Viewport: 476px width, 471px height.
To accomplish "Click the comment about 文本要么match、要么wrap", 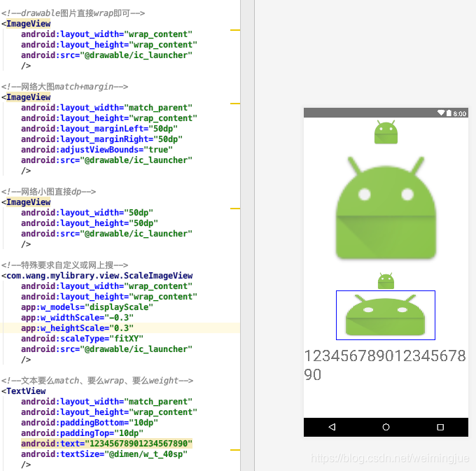I will pyautogui.click(x=97, y=381).
